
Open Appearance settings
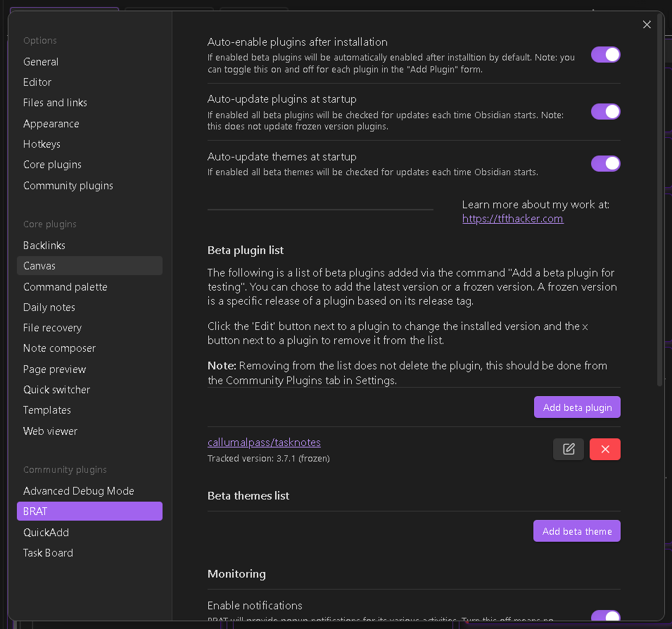(x=89, y=124)
